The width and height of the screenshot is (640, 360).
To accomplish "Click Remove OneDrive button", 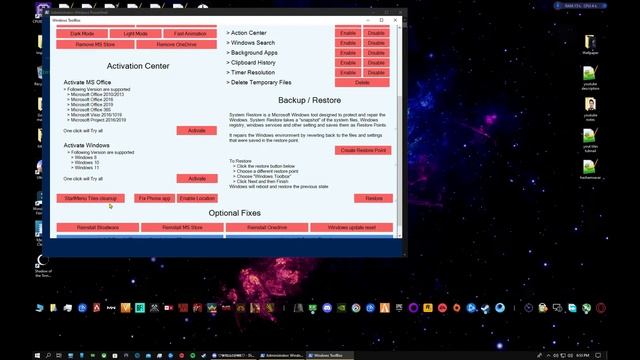I will 176,44.
